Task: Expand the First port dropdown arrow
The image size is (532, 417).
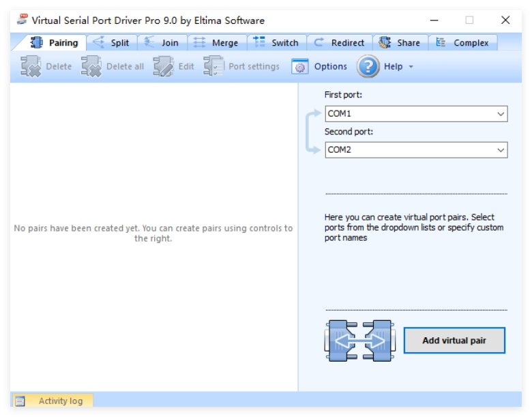Action: click(x=501, y=114)
